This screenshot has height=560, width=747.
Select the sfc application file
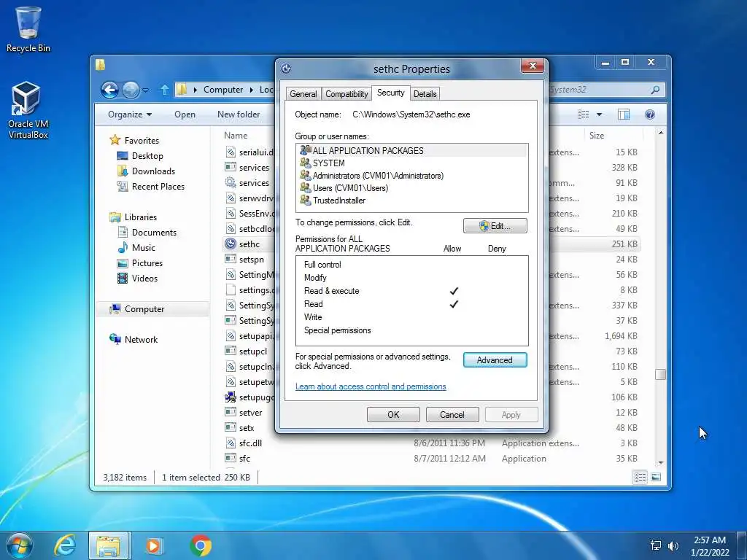click(x=244, y=459)
